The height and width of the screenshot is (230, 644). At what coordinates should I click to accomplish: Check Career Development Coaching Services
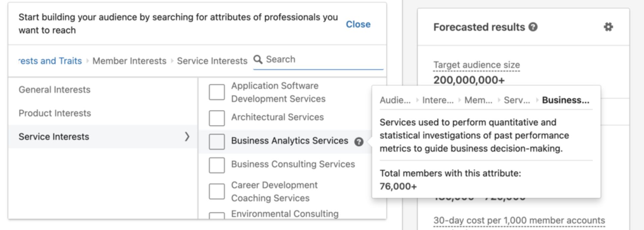click(x=216, y=191)
